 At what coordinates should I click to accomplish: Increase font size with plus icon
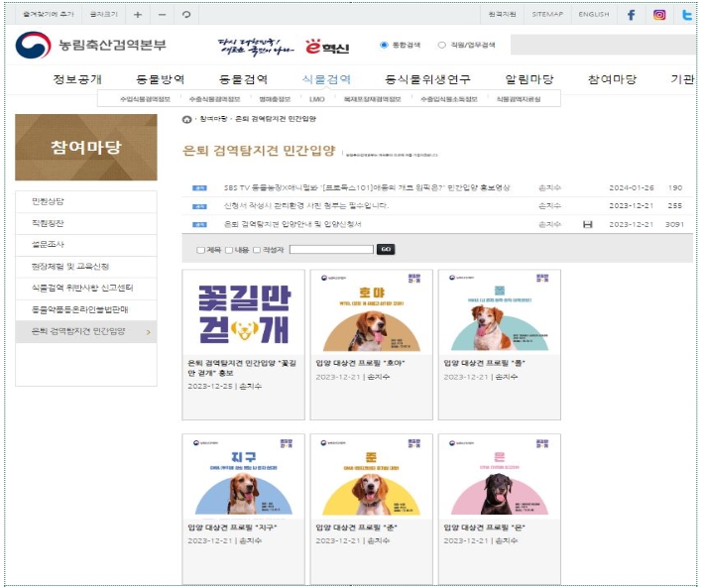tap(139, 15)
